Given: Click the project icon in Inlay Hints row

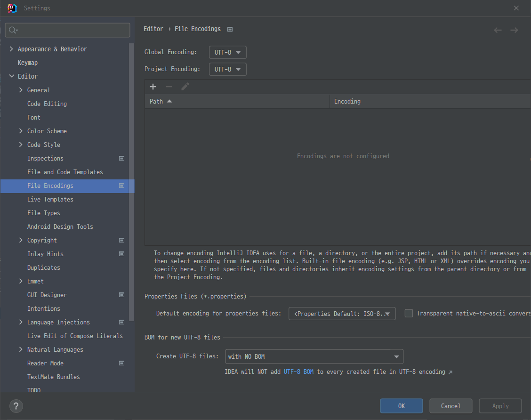Looking at the screenshot, I should [x=121, y=254].
